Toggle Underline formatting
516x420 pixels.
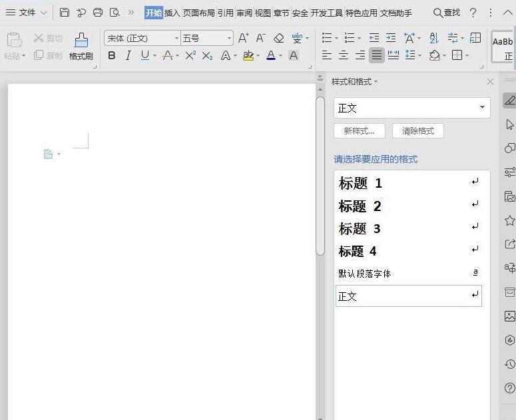coord(144,55)
